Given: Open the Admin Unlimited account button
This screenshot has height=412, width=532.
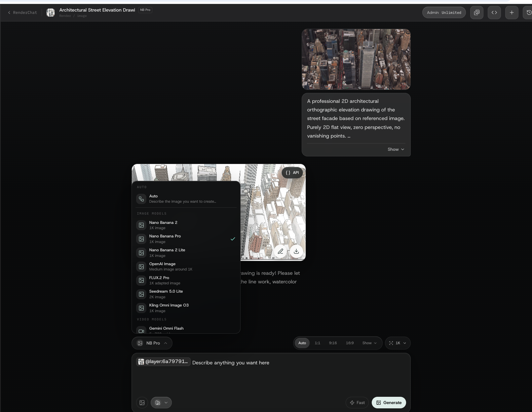Looking at the screenshot, I should pyautogui.click(x=444, y=13).
